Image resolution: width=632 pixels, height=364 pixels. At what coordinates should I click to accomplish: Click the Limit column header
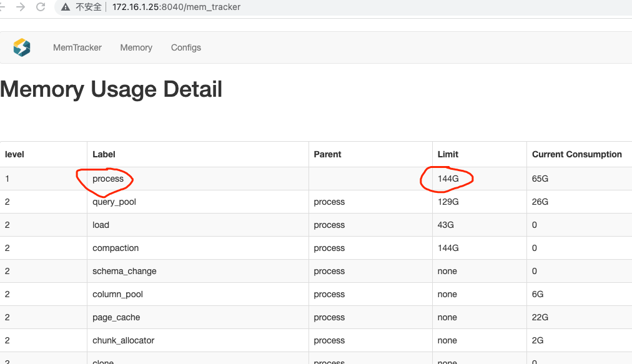[x=448, y=154]
